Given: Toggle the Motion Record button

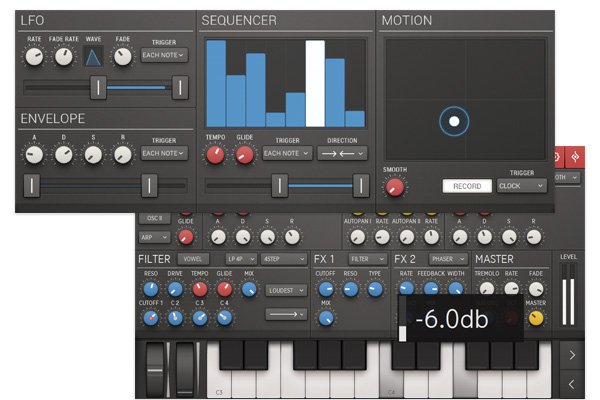Looking at the screenshot, I should coord(467,186).
